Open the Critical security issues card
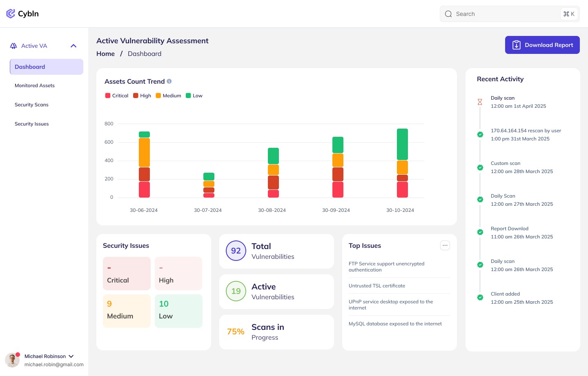 (127, 274)
